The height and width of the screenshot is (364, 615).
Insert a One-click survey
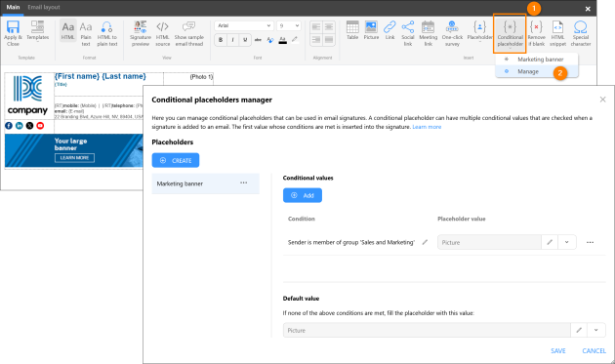[x=452, y=33]
